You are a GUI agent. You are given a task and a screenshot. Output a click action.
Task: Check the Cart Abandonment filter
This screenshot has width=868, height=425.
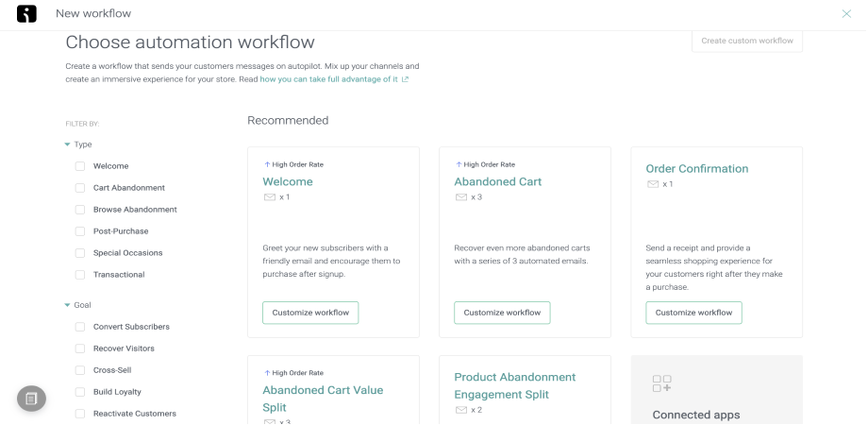(x=80, y=188)
